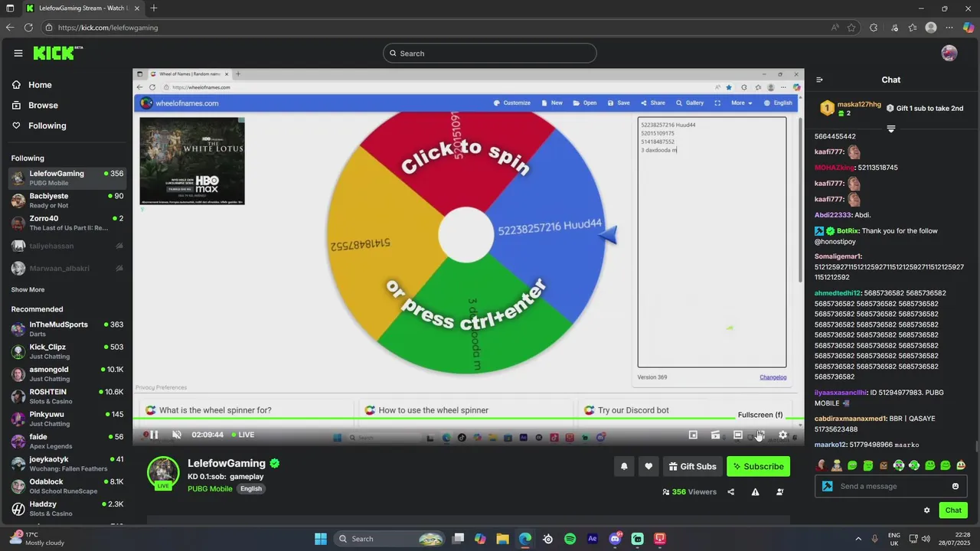Click the PUBG Mobile category link
The width and height of the screenshot is (980, 551).
[210, 488]
